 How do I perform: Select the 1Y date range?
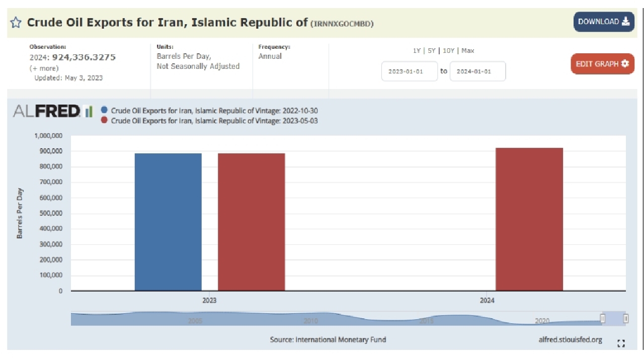[417, 50]
